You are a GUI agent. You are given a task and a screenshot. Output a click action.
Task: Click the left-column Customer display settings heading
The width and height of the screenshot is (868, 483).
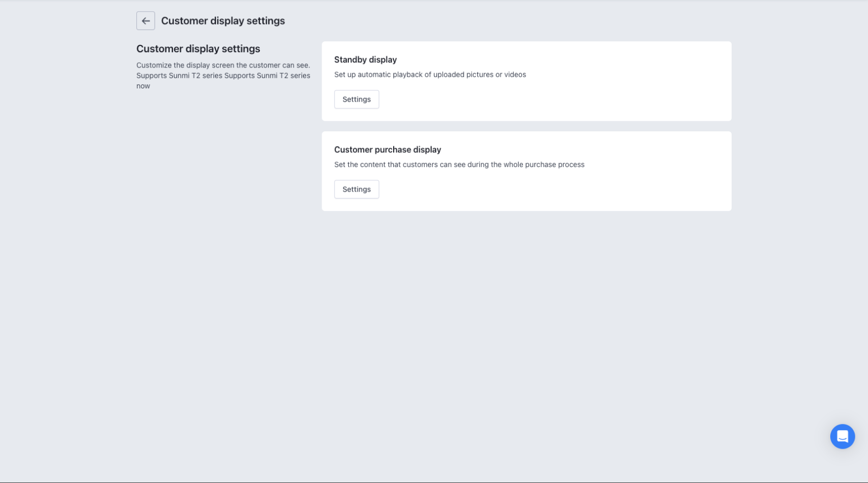(198, 49)
